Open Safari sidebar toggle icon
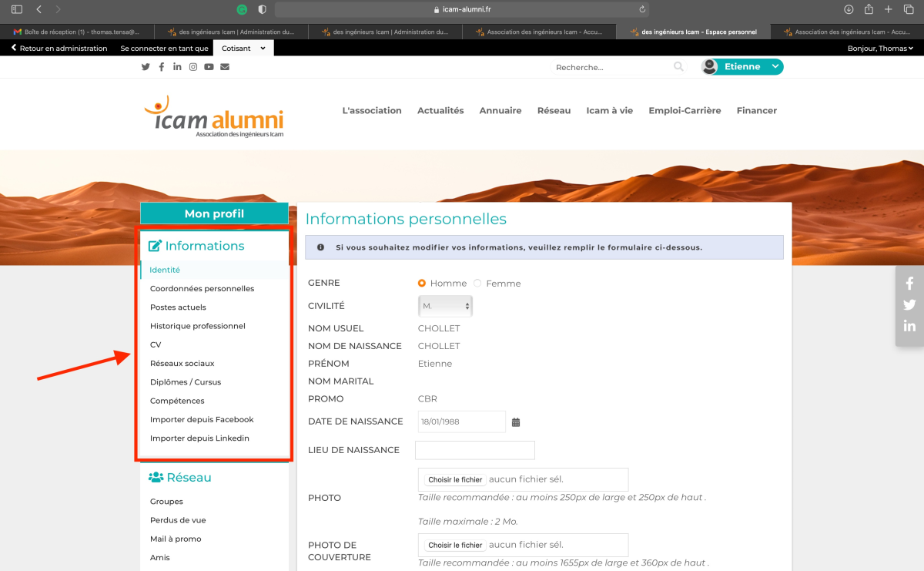924x571 pixels. [17, 9]
